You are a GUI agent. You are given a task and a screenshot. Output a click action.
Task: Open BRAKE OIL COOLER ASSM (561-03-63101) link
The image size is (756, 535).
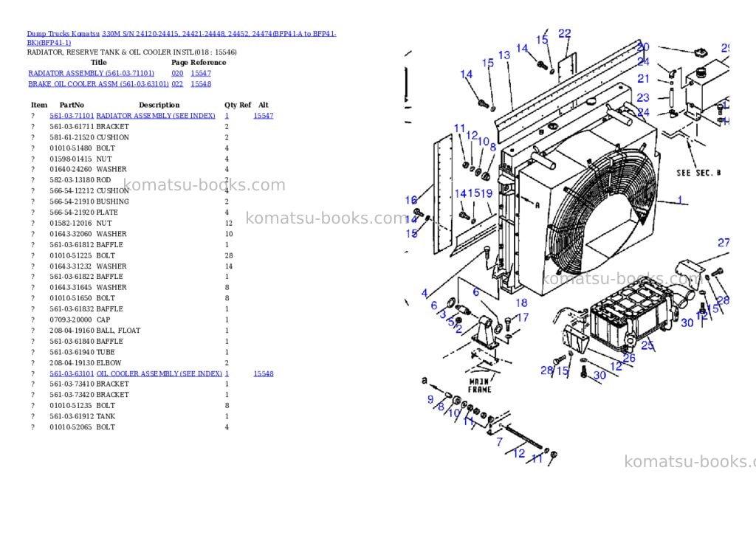(98, 84)
